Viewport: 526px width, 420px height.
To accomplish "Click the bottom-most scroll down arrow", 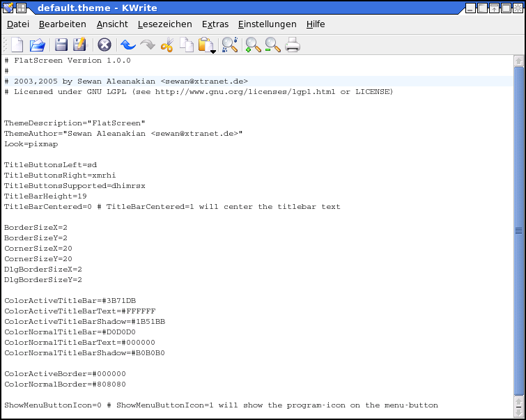I will click(x=518, y=413).
